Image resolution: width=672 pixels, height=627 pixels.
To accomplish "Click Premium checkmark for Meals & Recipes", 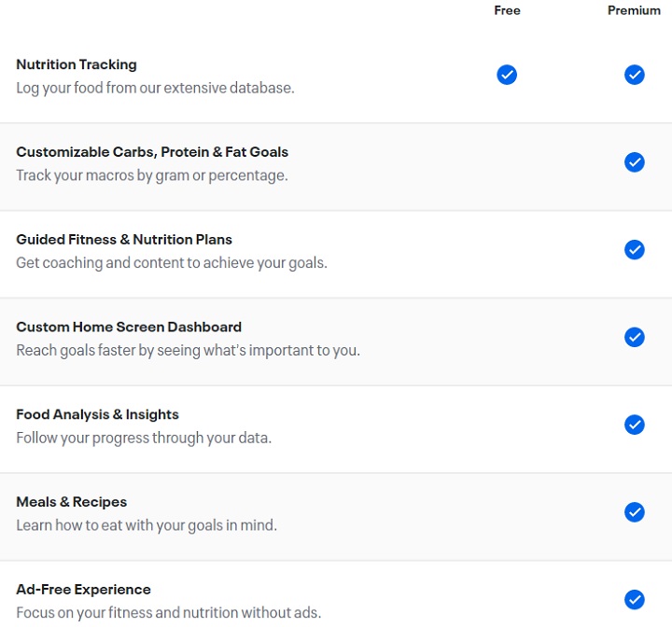I will [x=635, y=511].
